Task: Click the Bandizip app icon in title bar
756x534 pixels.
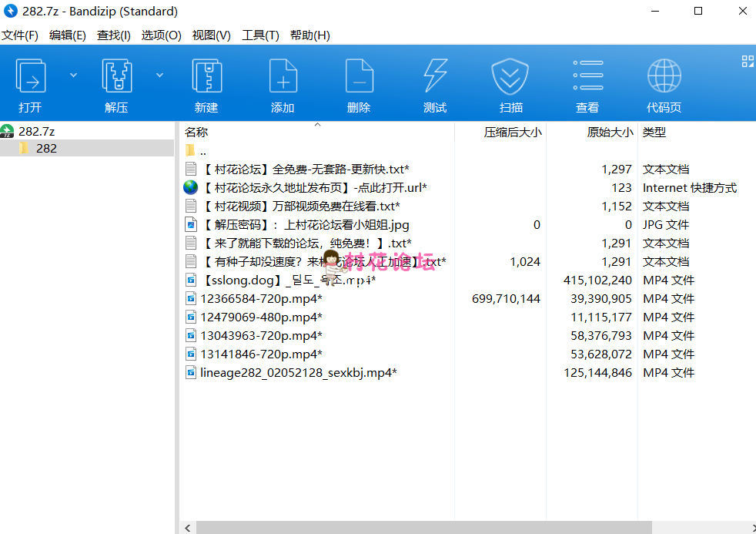Action: tap(10, 11)
